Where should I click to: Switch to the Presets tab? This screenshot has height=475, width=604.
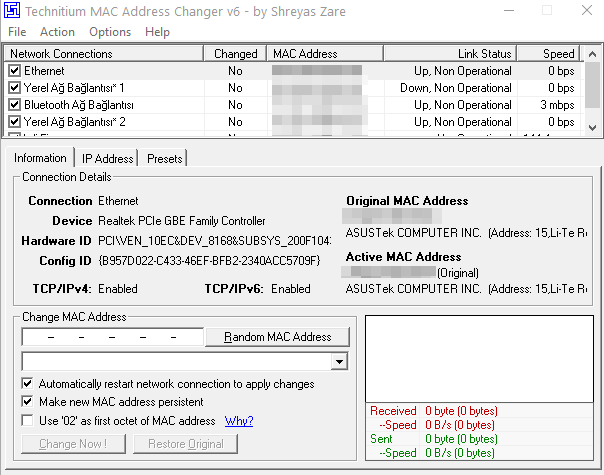pyautogui.click(x=165, y=158)
